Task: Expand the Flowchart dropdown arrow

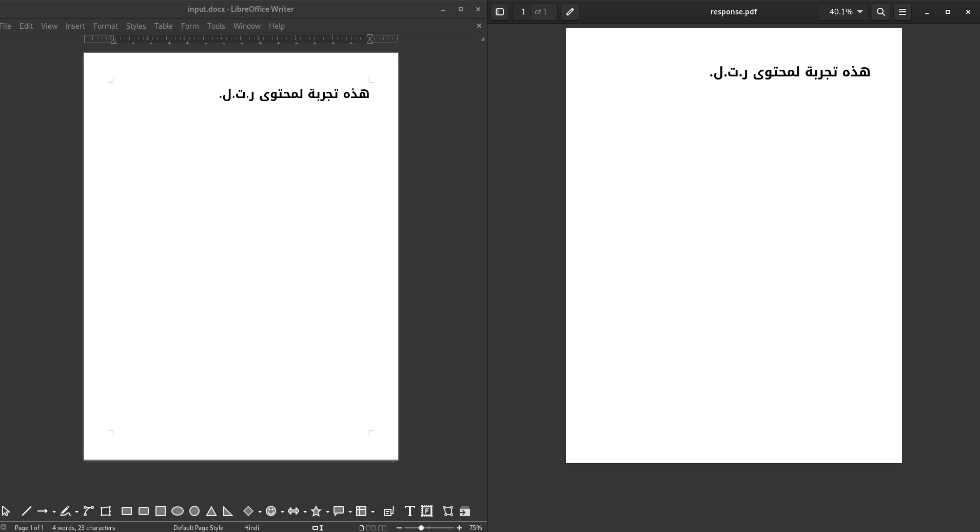Action: (373, 511)
